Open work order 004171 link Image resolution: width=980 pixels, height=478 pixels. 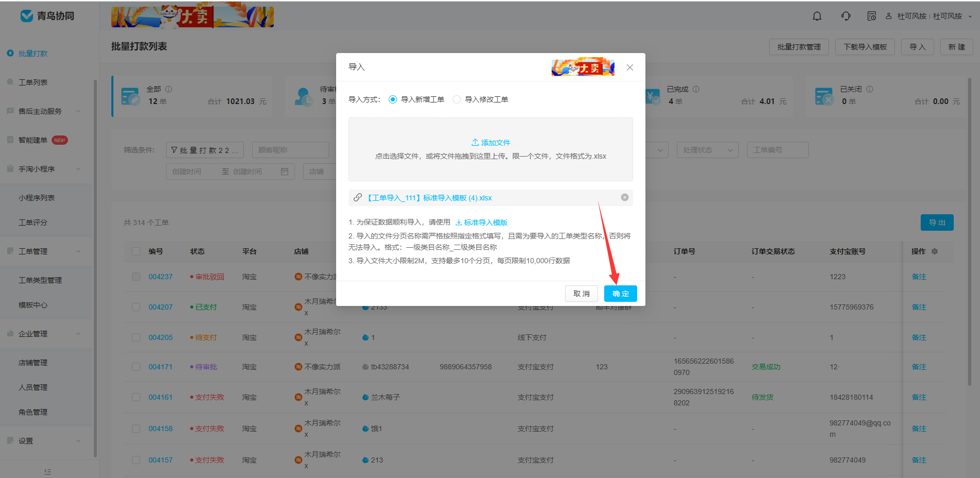pyautogui.click(x=160, y=367)
